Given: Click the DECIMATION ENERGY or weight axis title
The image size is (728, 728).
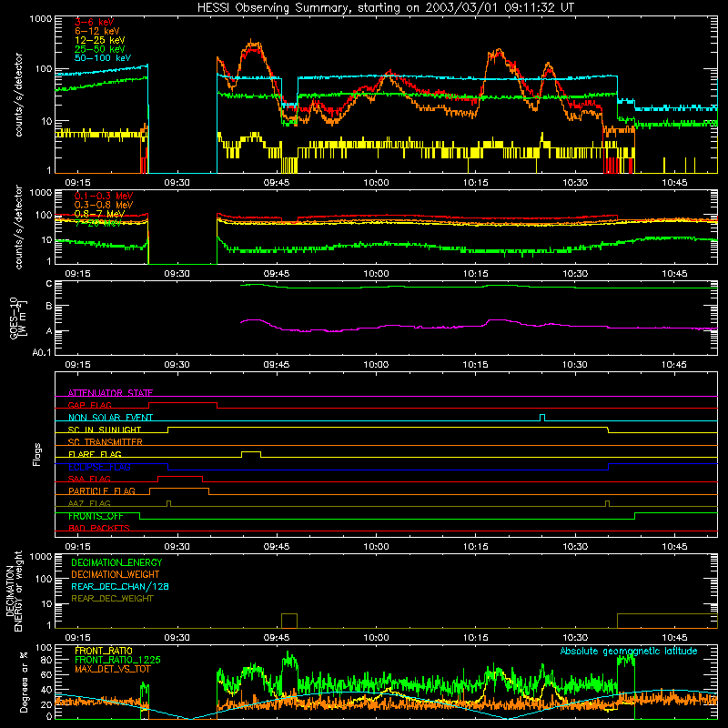Looking at the screenshot, I should (x=15, y=591).
